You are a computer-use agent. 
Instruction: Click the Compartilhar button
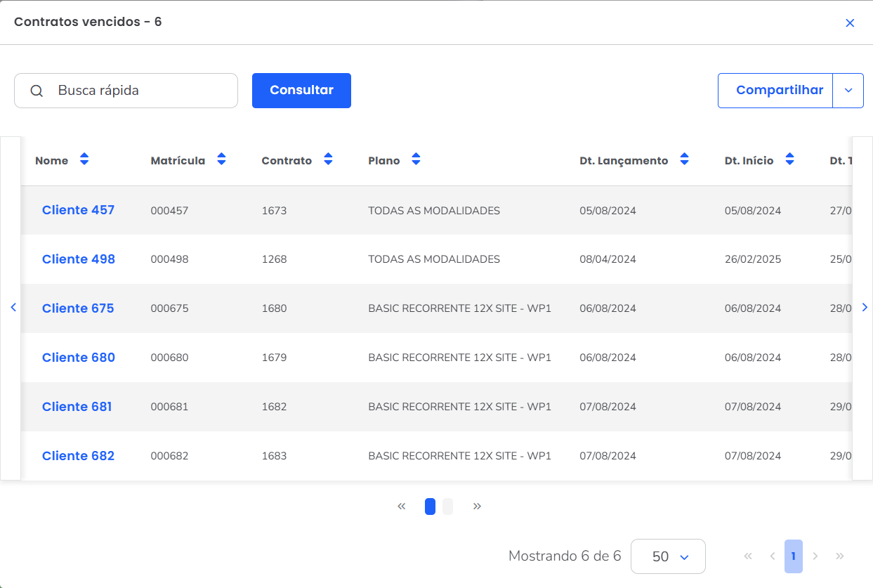pos(779,91)
